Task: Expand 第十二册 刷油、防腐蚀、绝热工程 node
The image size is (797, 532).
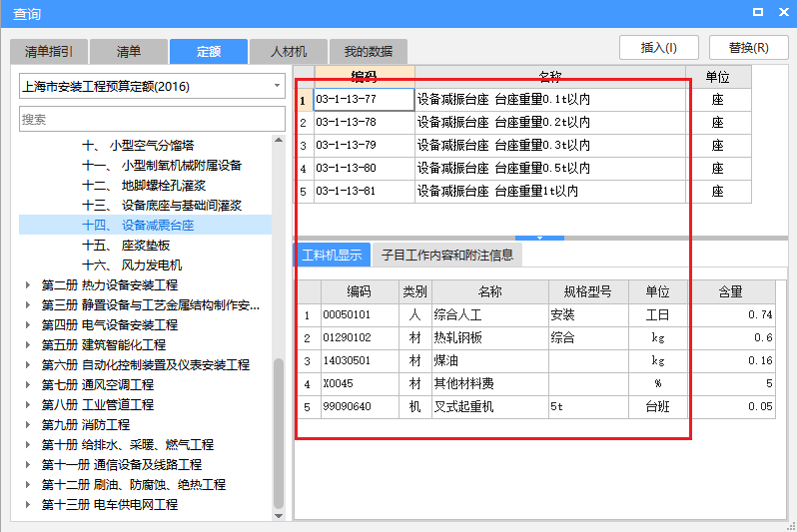Action: coord(28,485)
